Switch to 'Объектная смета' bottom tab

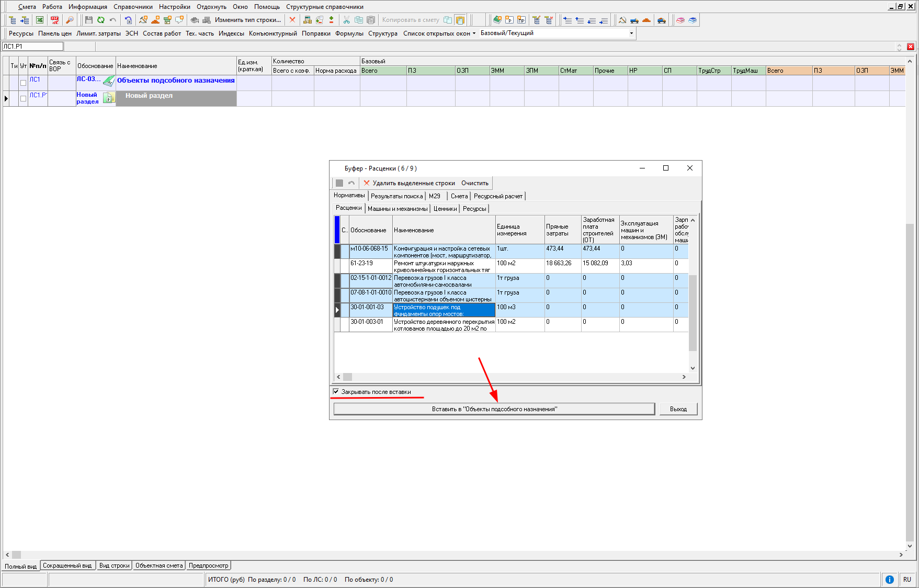click(x=159, y=566)
